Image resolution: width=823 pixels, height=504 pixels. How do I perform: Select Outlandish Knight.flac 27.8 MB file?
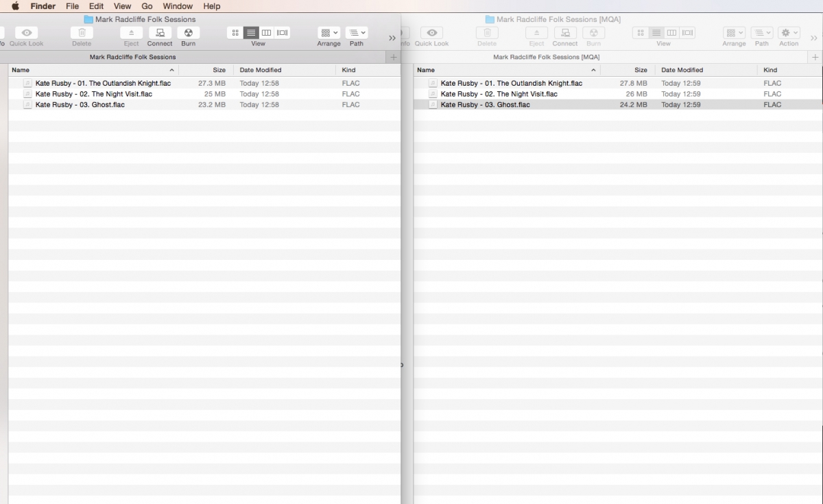(618, 83)
